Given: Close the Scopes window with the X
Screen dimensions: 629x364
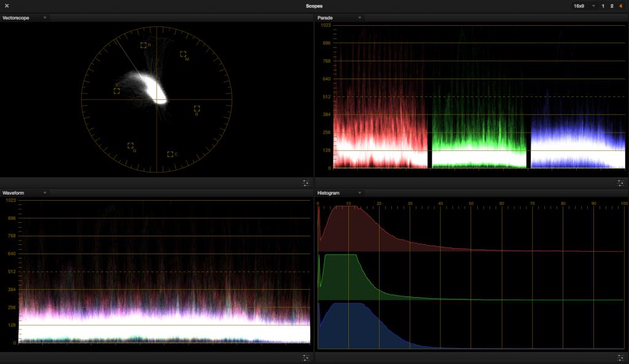Looking at the screenshot, I should (7, 6).
